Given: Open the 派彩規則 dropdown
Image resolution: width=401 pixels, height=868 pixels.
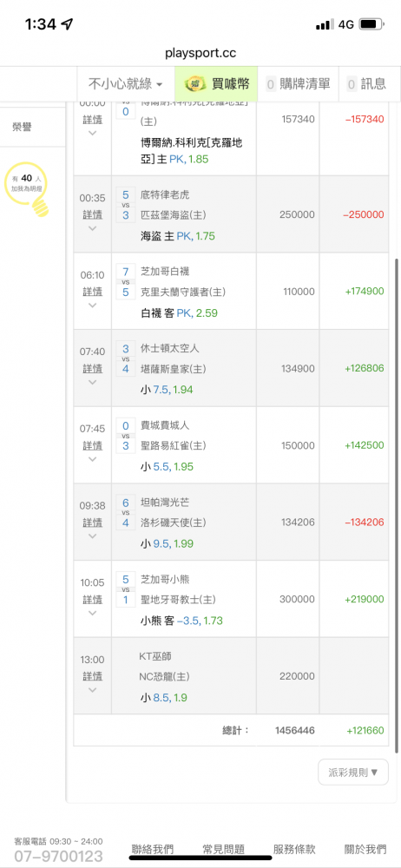Looking at the screenshot, I should [x=353, y=772].
